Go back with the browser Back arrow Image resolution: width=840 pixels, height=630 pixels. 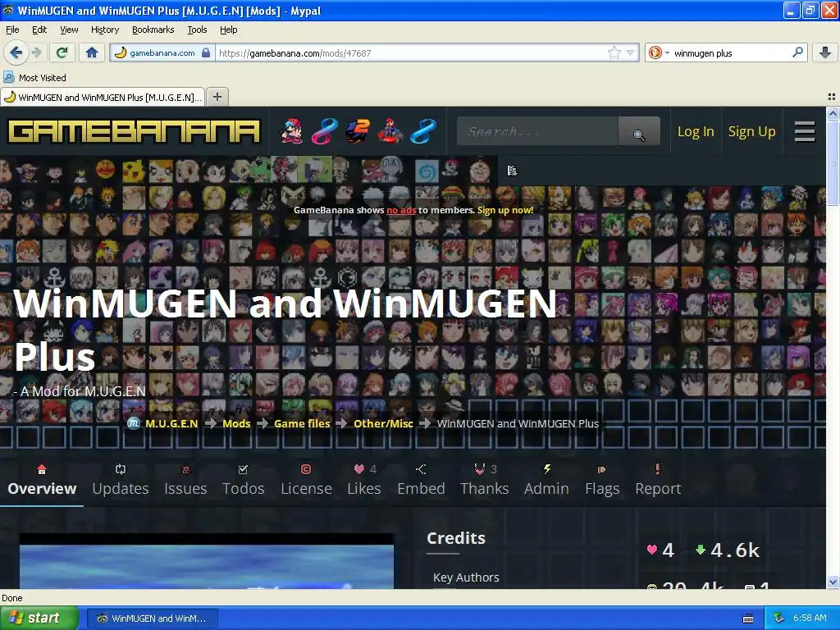click(x=16, y=52)
